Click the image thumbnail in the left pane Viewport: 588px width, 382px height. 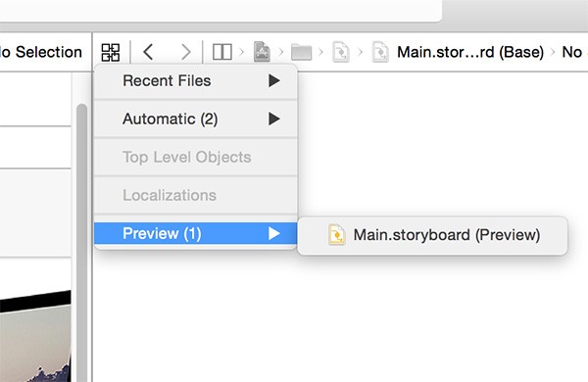point(35,336)
